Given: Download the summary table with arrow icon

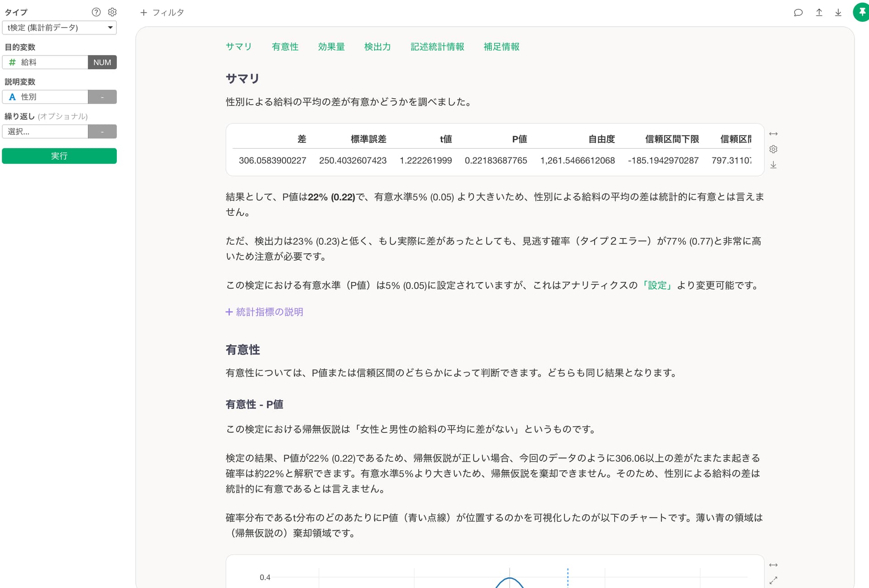Looking at the screenshot, I should click(x=774, y=165).
